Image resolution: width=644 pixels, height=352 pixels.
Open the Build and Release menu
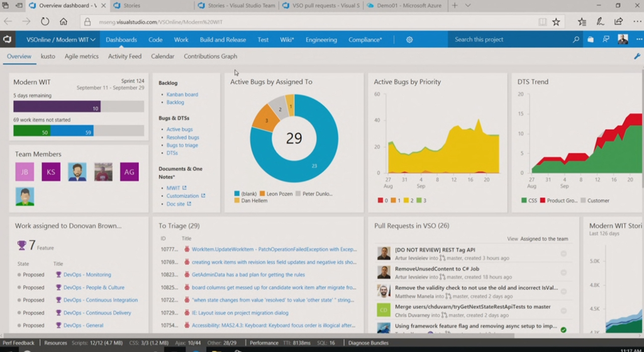[223, 40]
